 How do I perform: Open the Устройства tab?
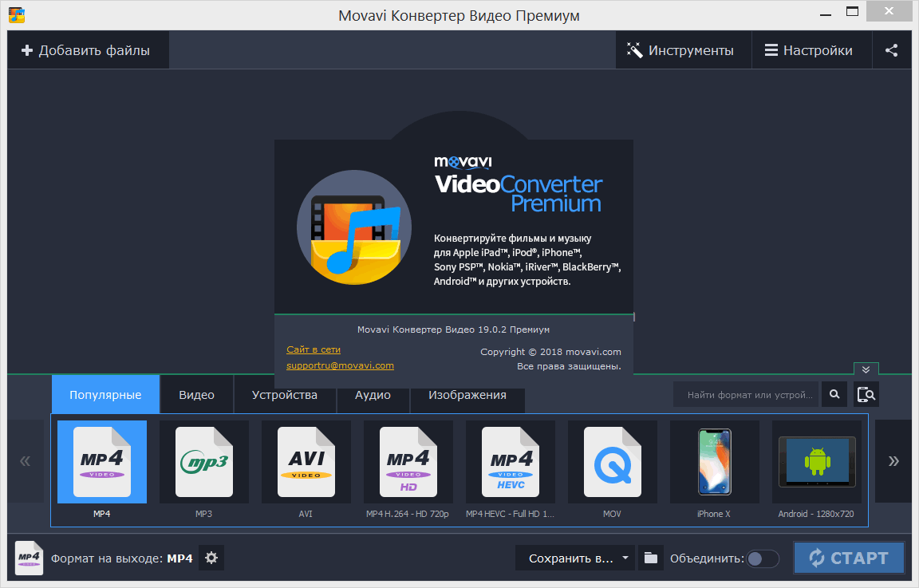285,395
